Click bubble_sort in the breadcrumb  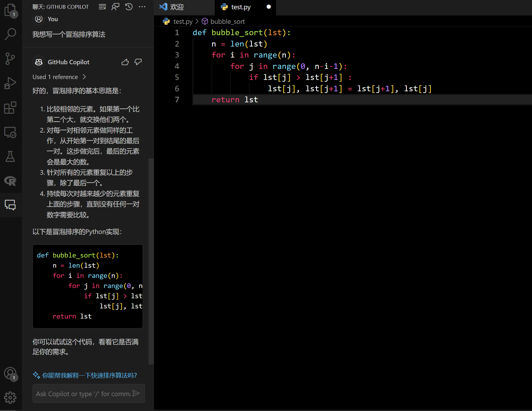[228, 22]
